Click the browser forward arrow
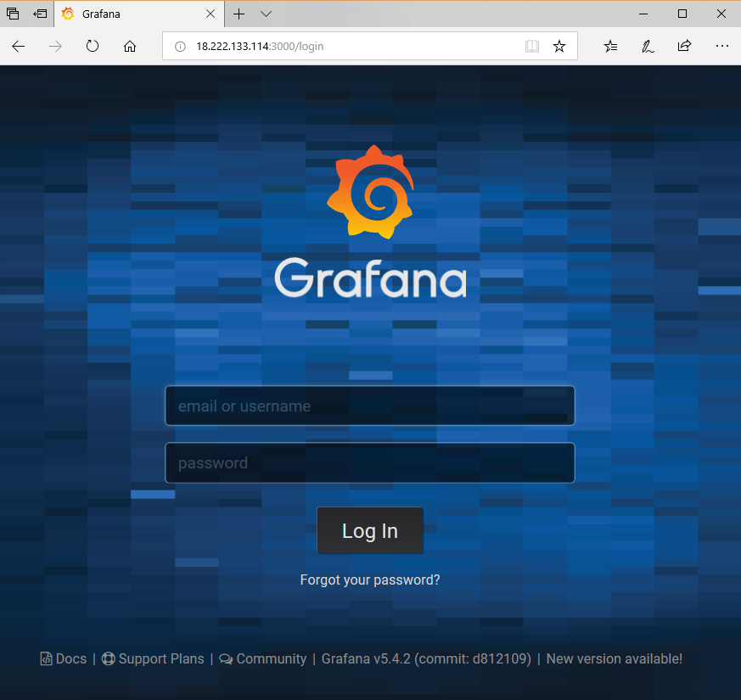Screen dimensions: 741x700 (55, 47)
